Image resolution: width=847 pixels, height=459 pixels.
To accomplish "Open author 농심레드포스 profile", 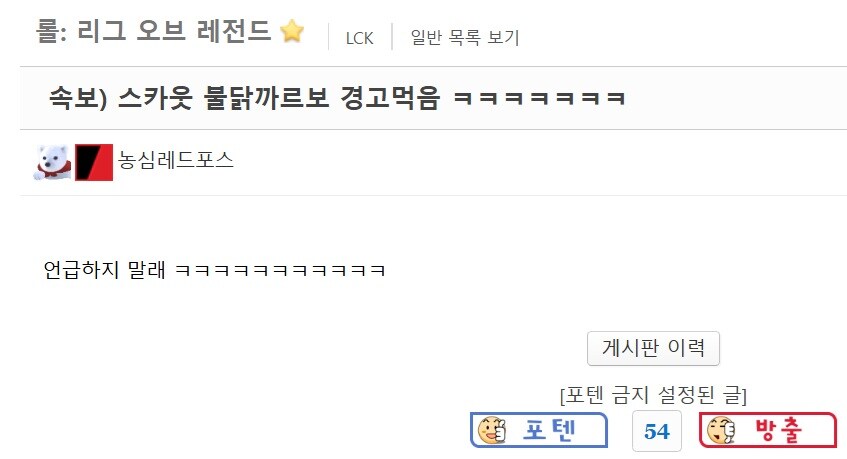I will coord(176,160).
